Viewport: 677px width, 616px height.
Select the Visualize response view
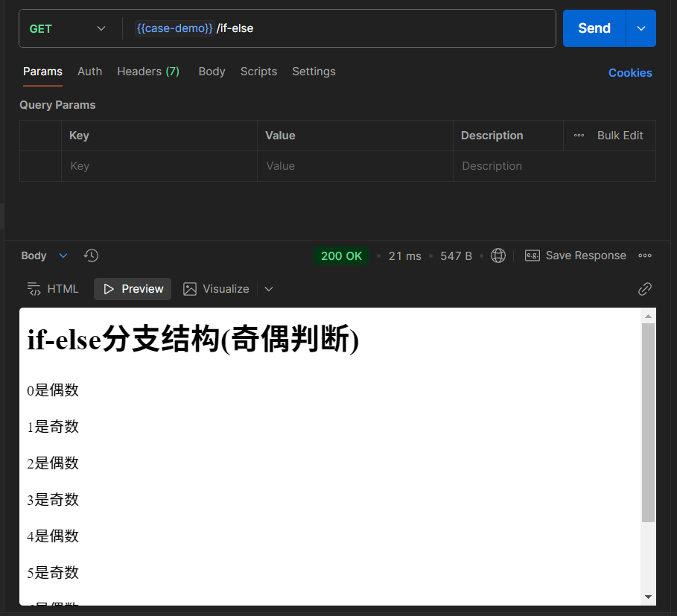pos(217,289)
